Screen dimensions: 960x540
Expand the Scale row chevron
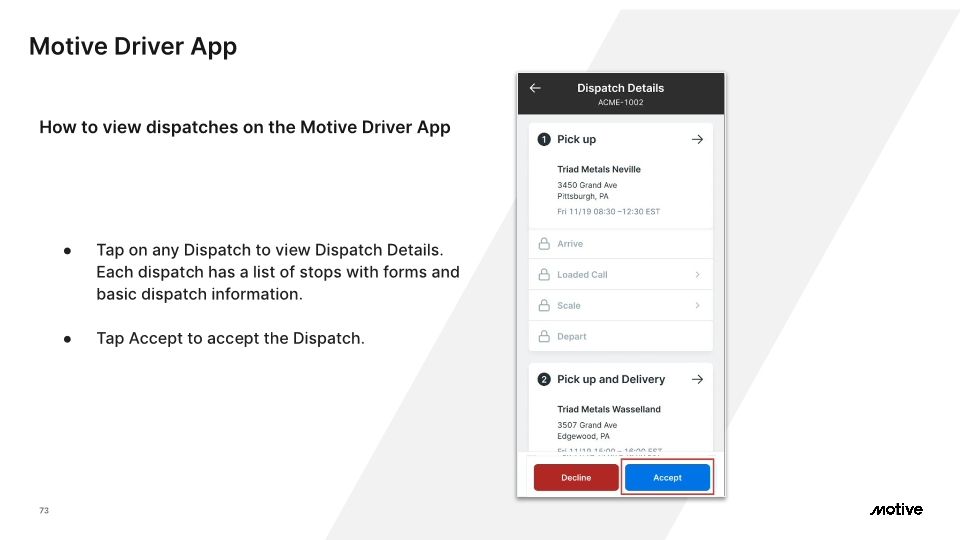tap(697, 305)
